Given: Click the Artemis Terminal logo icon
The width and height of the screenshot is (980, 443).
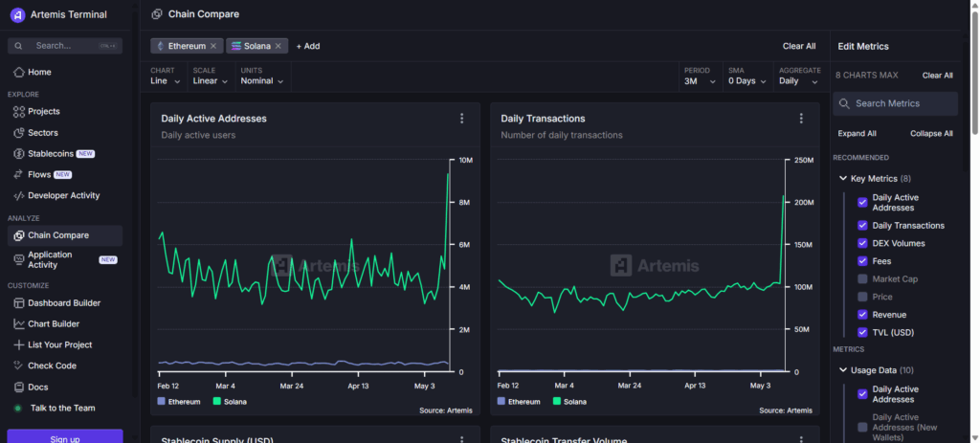Looking at the screenshot, I should pos(17,14).
